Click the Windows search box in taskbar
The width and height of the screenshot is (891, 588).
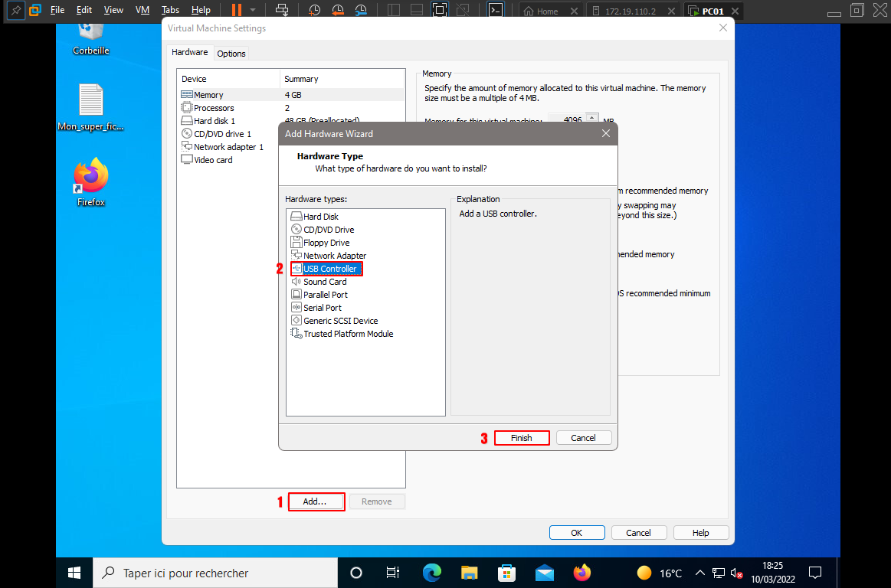pos(215,573)
